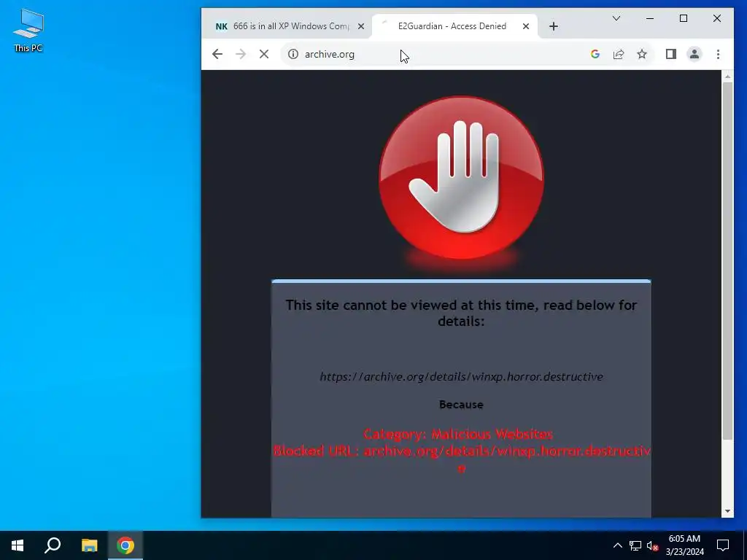Close the Chrome window
This screenshot has width=747, height=560.
717,18
